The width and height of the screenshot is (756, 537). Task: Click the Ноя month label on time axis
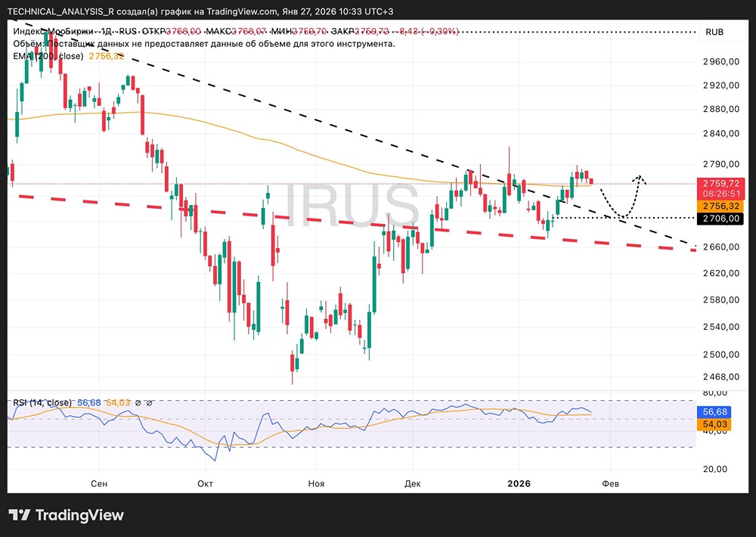pos(316,483)
